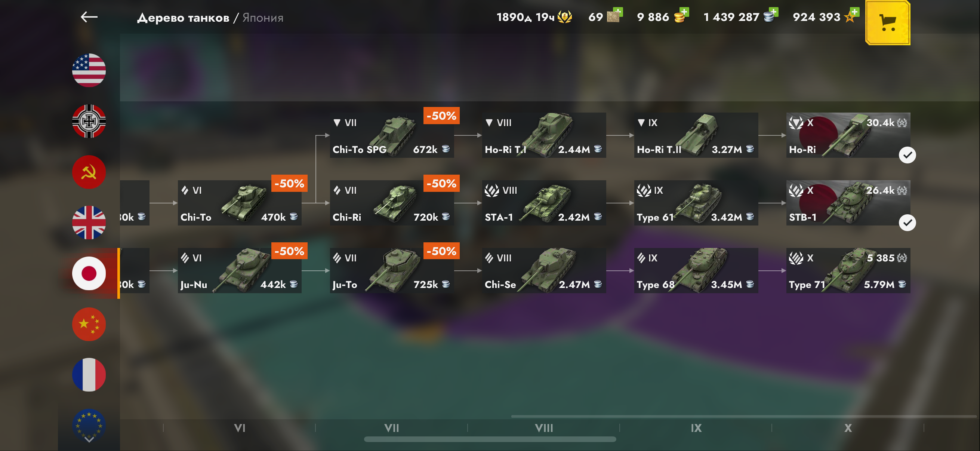
Task: Select the USSR nation flag
Action: [89, 172]
